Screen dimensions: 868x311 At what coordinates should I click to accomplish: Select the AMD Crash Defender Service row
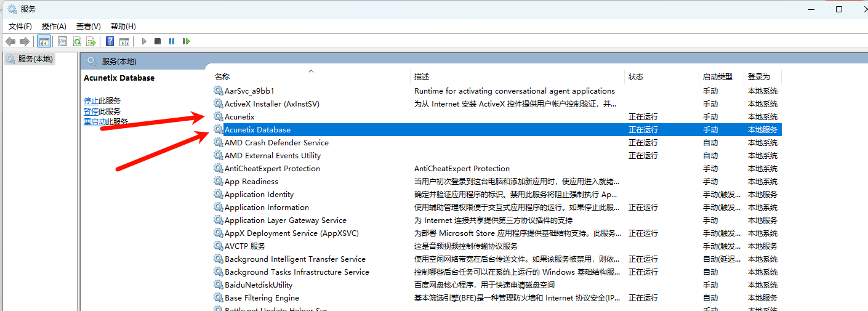coord(276,143)
